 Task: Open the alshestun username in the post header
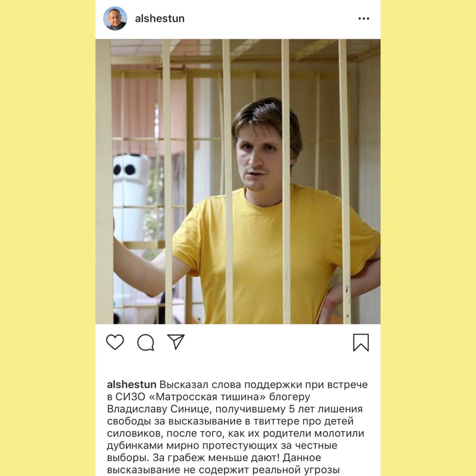160,19
